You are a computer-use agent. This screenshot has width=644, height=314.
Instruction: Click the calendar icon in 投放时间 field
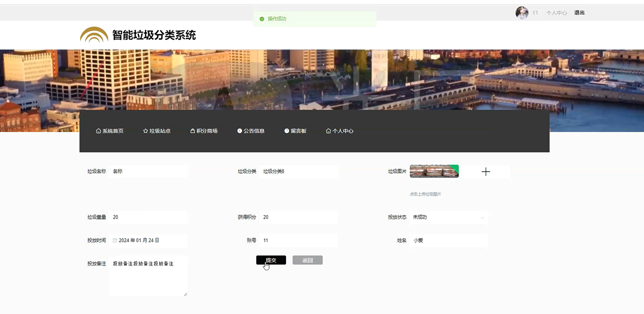tap(115, 241)
